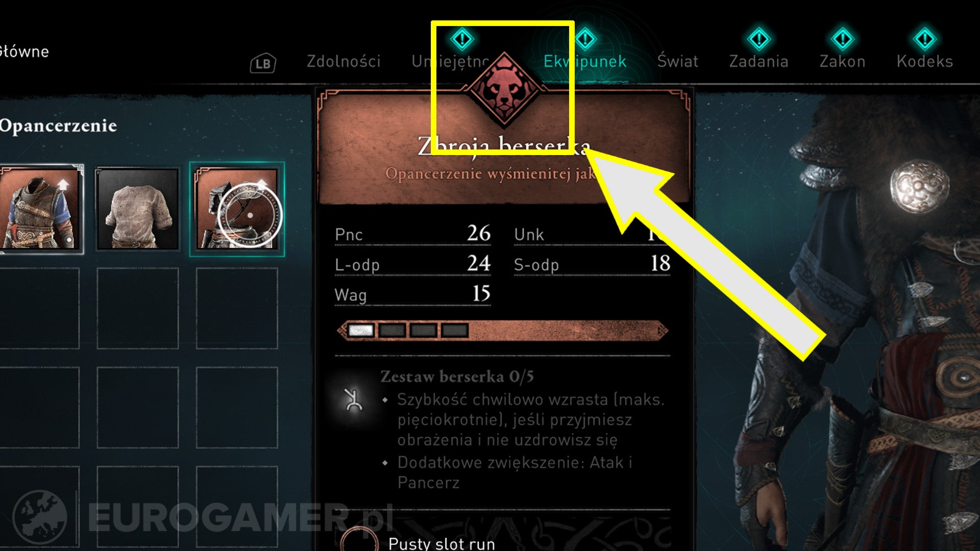Image resolution: width=980 pixels, height=551 pixels.
Task: Go to the Kodeks tab
Action: (924, 62)
